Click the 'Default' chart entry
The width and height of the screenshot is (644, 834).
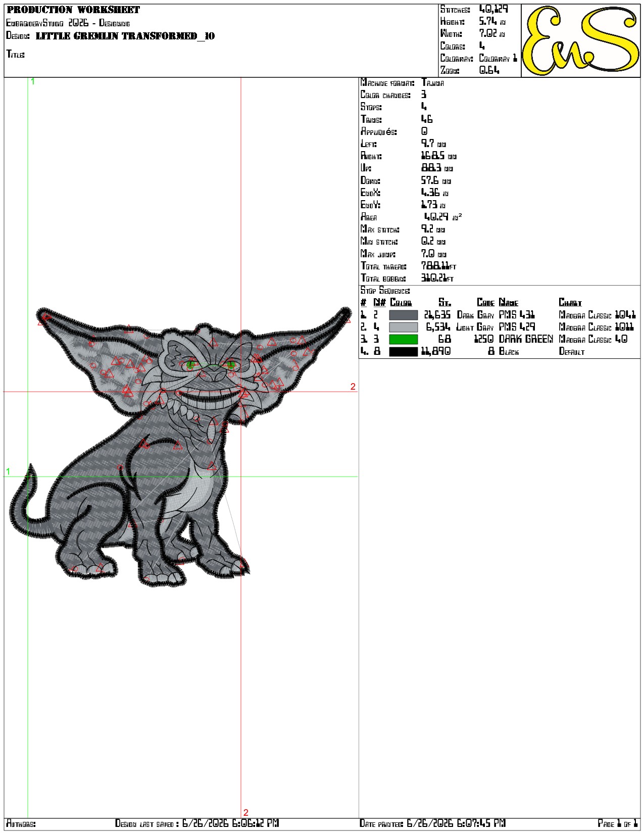571,351
